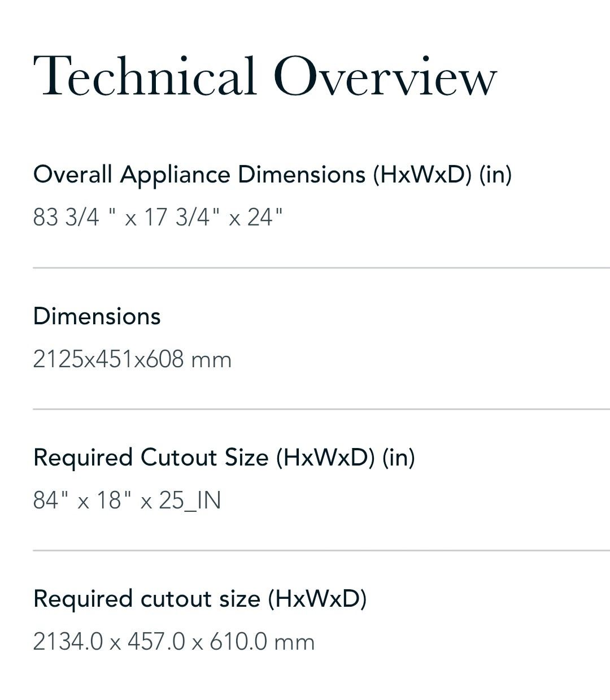Click the divider below the 2125x451x608 mm value

321,409
